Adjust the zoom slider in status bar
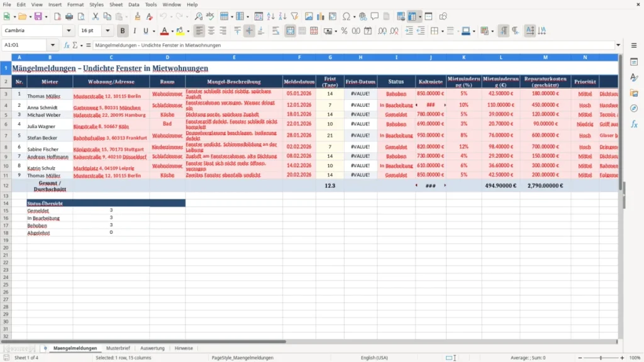The image size is (644, 362). pyautogui.click(x=601, y=358)
